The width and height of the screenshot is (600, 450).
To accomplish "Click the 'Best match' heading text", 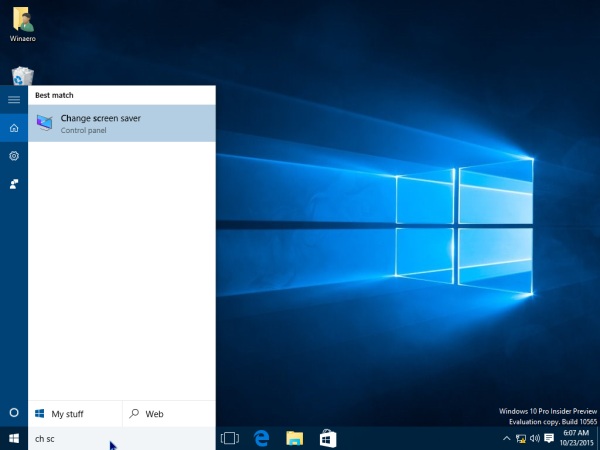I will click(x=54, y=95).
